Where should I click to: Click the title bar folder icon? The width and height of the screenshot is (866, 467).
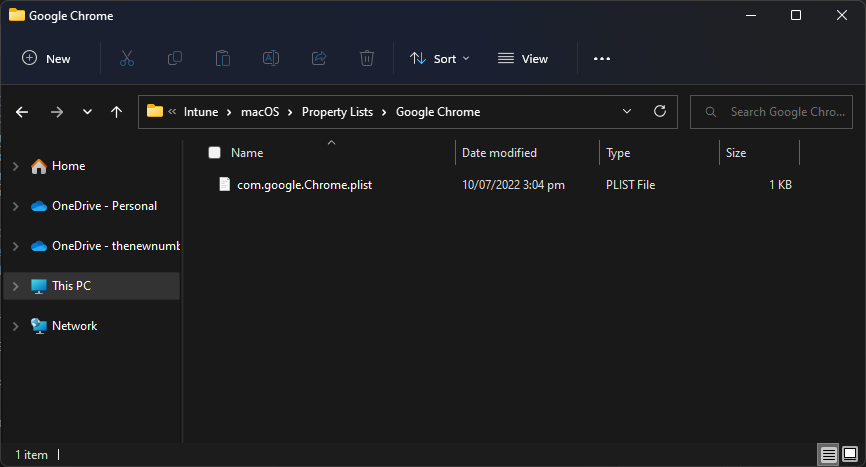[17, 15]
